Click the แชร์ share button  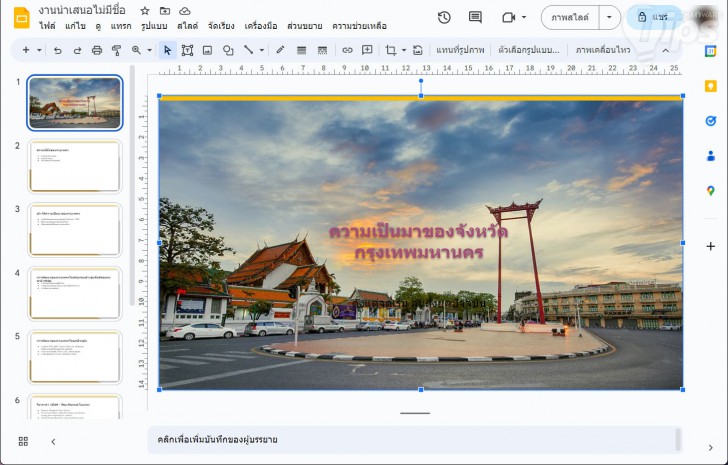[652, 17]
